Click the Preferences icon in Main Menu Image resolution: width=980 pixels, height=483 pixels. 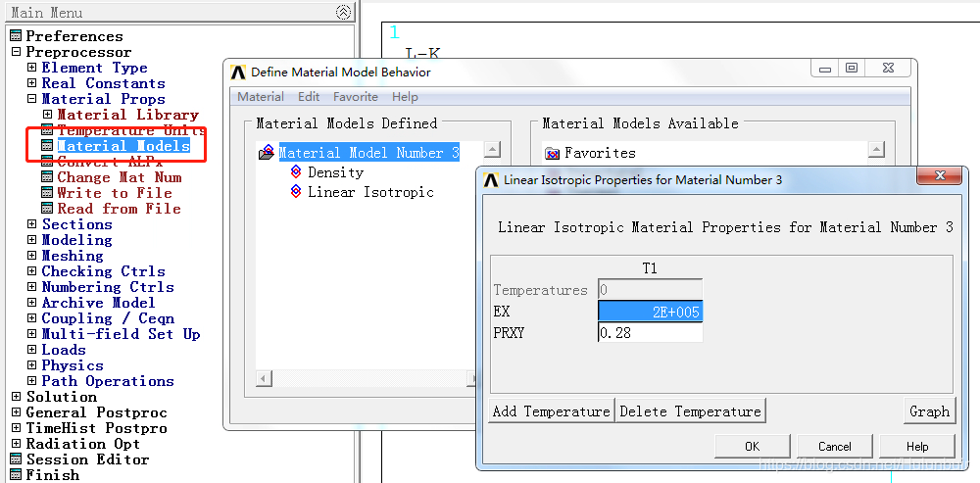tap(16, 36)
